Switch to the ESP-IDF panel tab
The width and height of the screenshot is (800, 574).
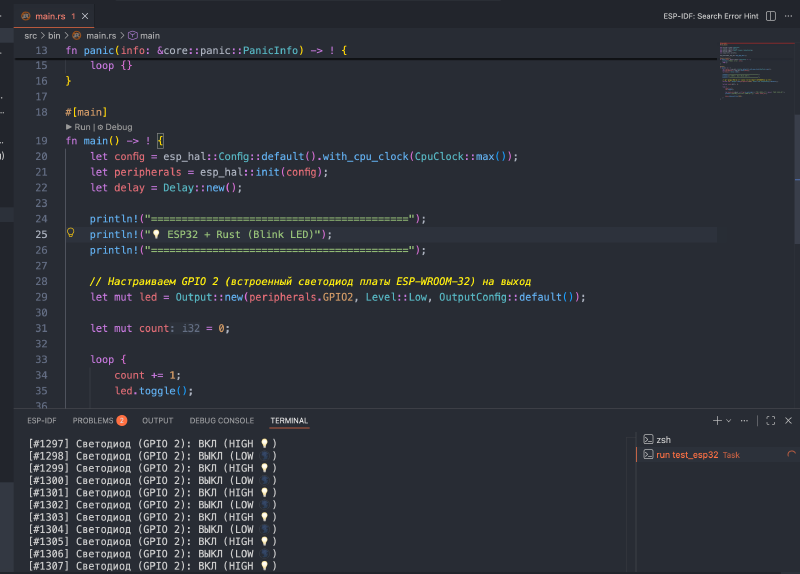(42, 420)
